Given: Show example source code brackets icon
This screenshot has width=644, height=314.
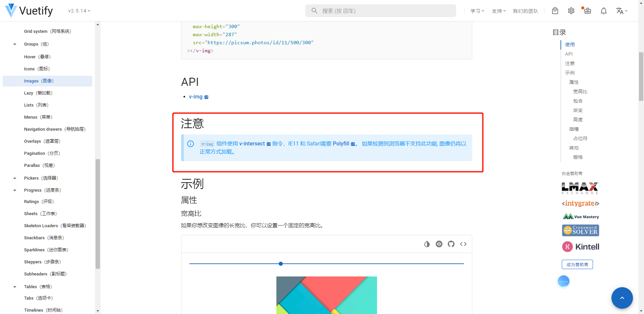Looking at the screenshot, I should (x=463, y=244).
